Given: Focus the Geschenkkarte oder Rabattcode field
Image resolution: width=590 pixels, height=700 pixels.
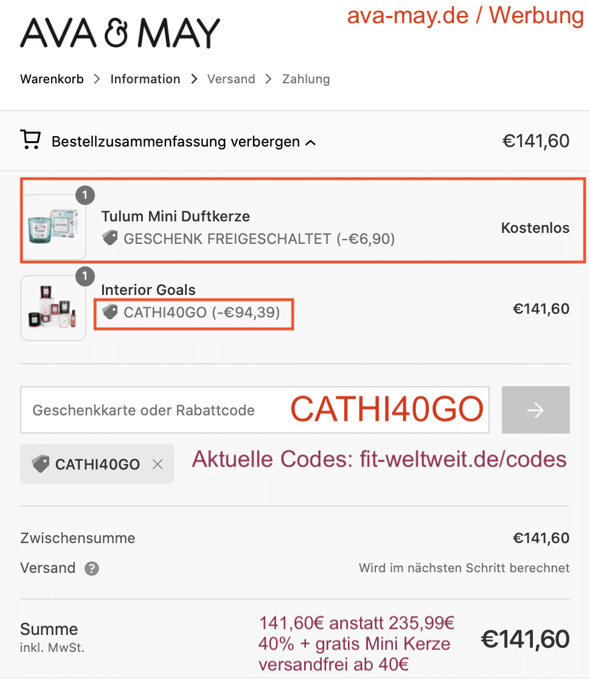Looking at the screenshot, I should point(255,410).
